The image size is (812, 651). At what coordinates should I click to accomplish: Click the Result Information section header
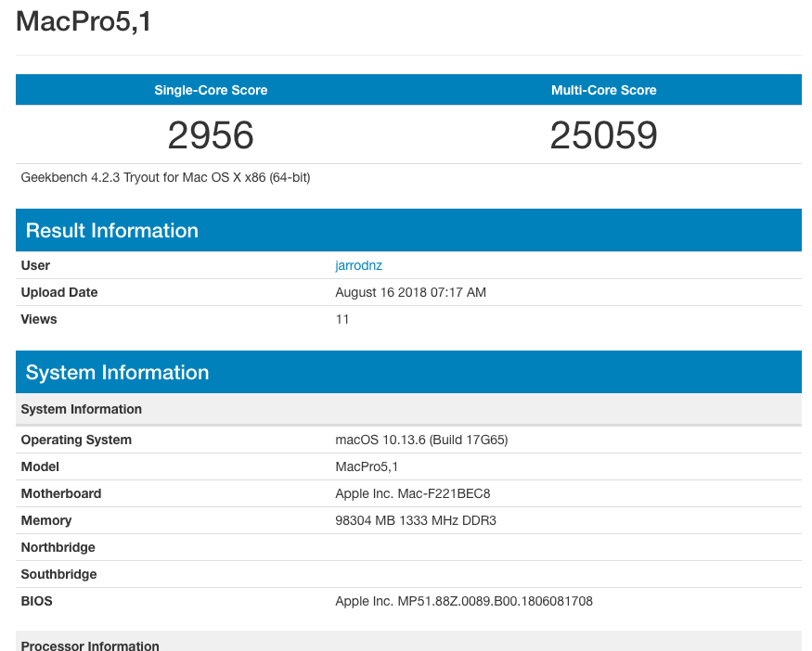coord(408,230)
